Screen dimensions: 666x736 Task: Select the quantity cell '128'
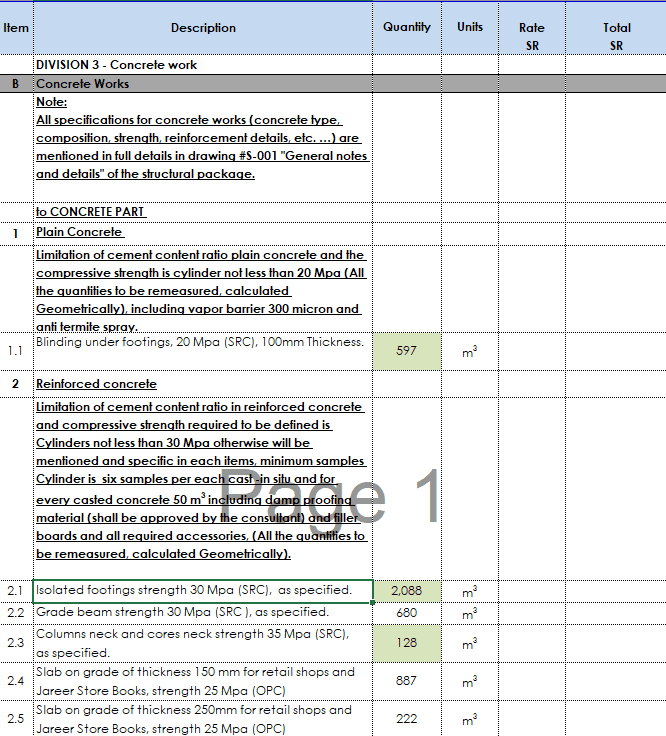[407, 643]
